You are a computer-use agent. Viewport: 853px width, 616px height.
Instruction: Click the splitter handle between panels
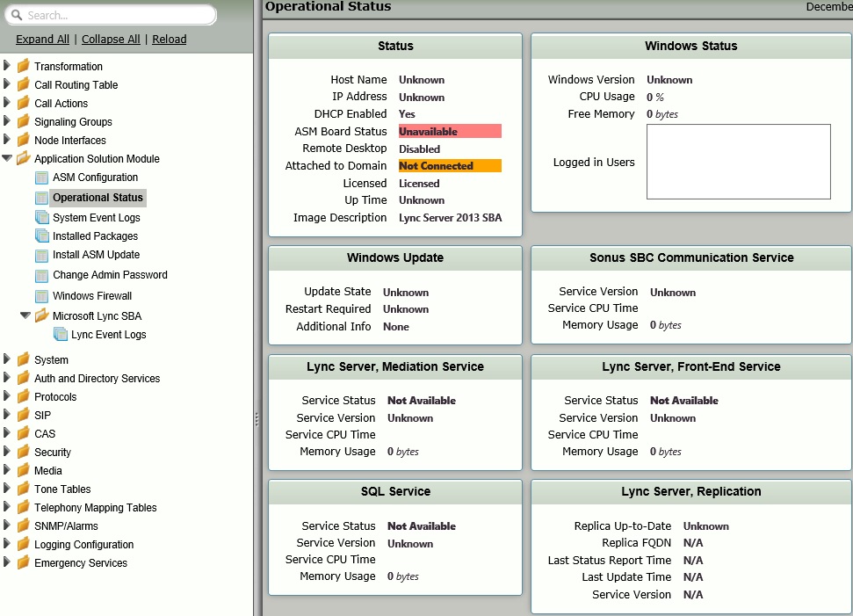click(x=257, y=419)
